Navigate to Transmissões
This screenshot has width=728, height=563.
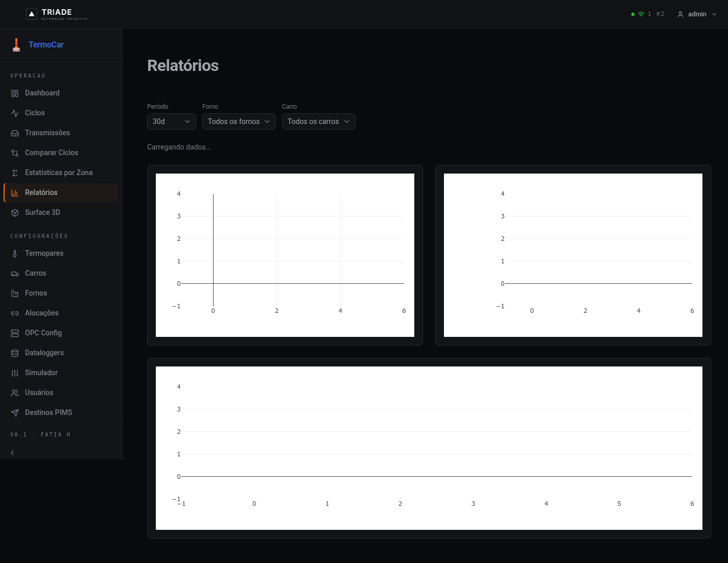coord(61,133)
